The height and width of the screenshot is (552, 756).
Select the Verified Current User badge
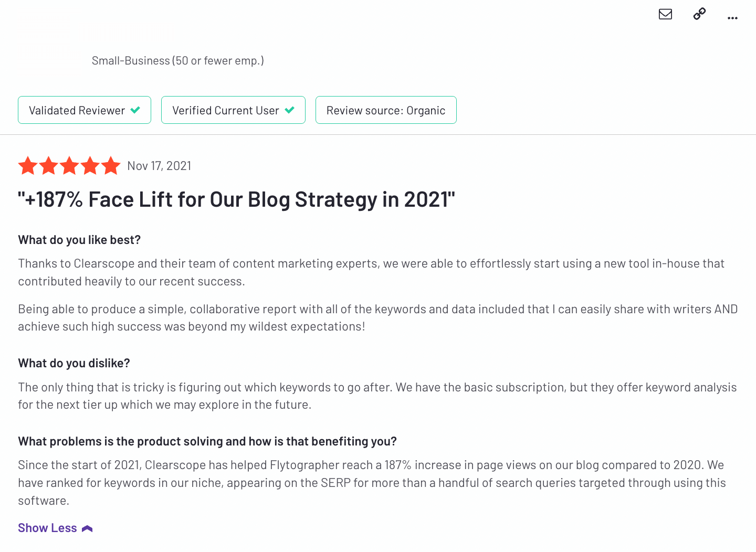click(x=233, y=110)
